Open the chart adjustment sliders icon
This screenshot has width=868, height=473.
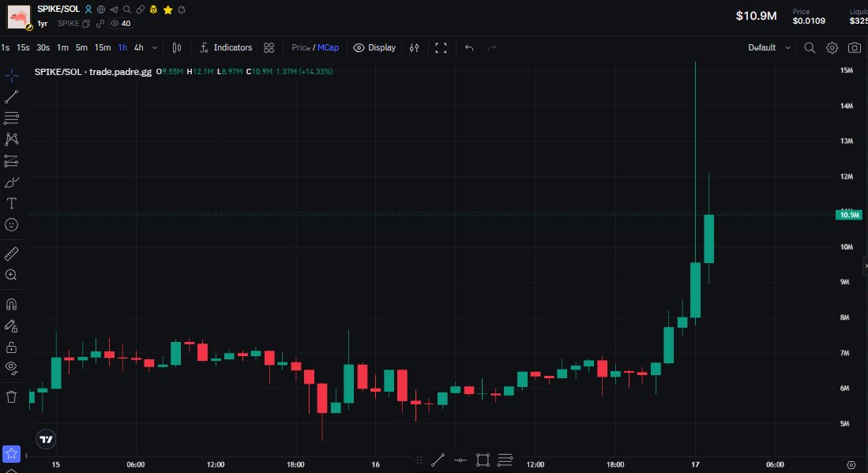click(414, 48)
